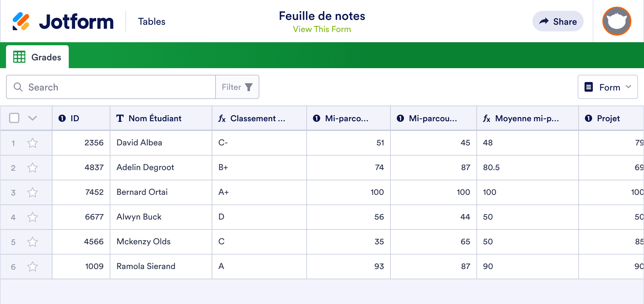
Task: Click the fx icon on Moyenne mi-p column
Action: [x=487, y=119]
